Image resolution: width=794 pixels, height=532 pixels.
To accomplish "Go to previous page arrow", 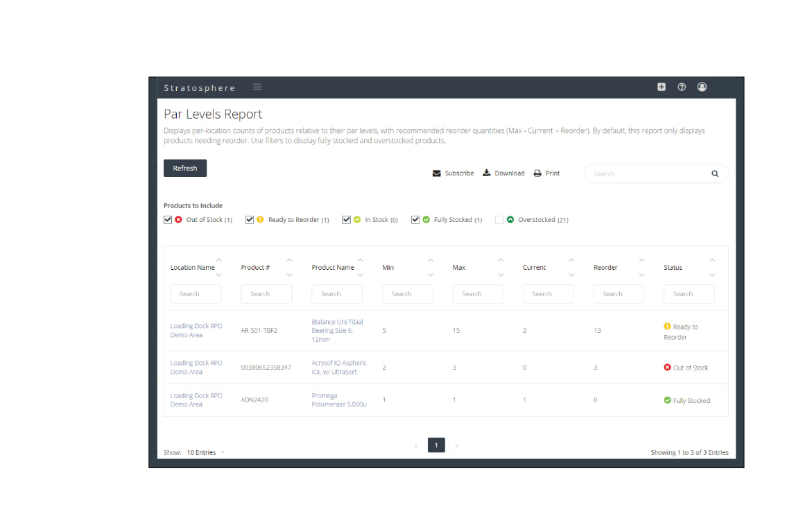I will click(416, 445).
